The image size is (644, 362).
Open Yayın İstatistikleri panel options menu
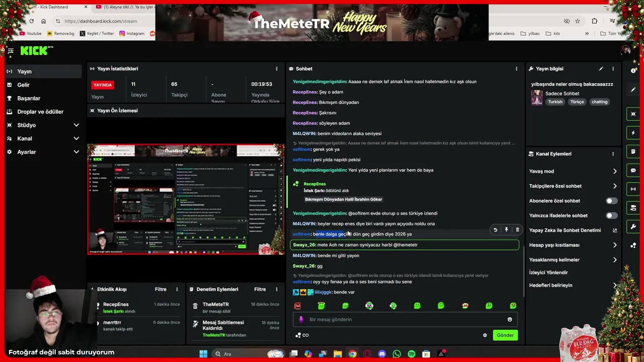[276, 69]
